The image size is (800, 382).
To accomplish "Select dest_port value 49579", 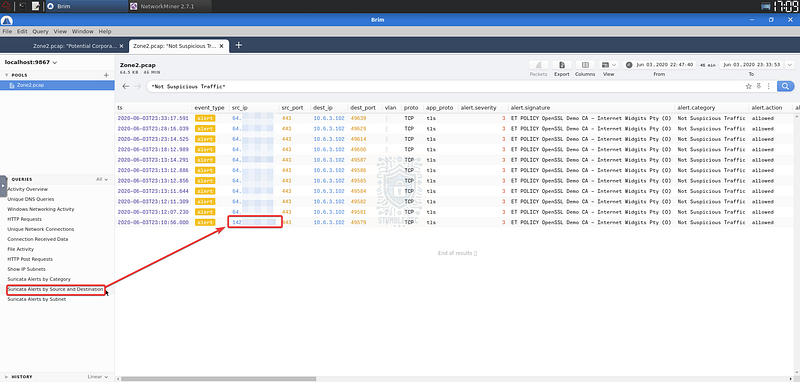I will (x=359, y=222).
